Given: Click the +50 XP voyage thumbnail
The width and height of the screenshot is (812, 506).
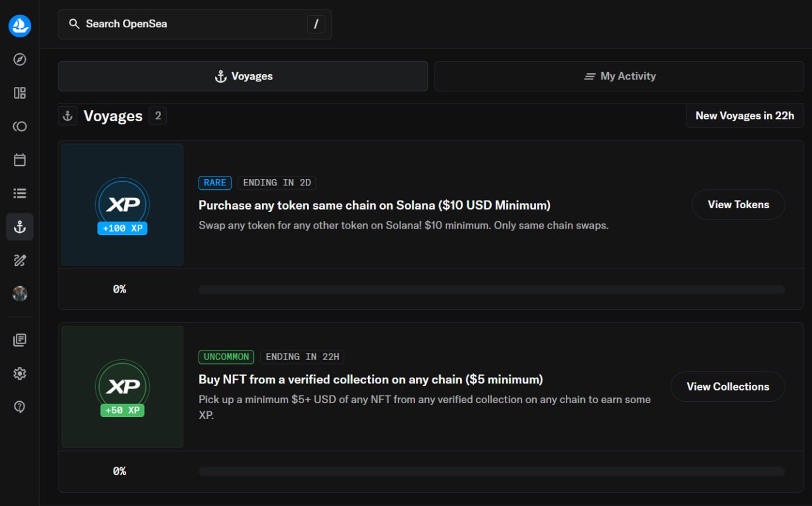Looking at the screenshot, I should (x=122, y=387).
